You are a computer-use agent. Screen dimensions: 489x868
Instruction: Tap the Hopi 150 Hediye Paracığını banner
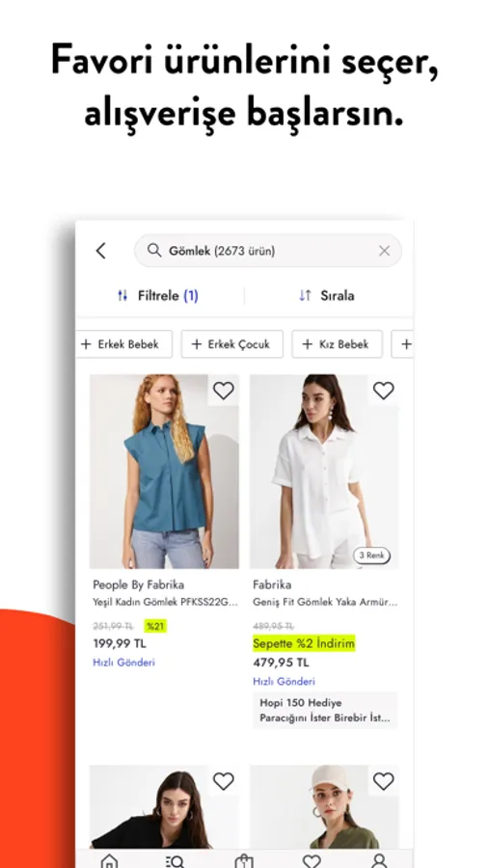pyautogui.click(x=325, y=710)
